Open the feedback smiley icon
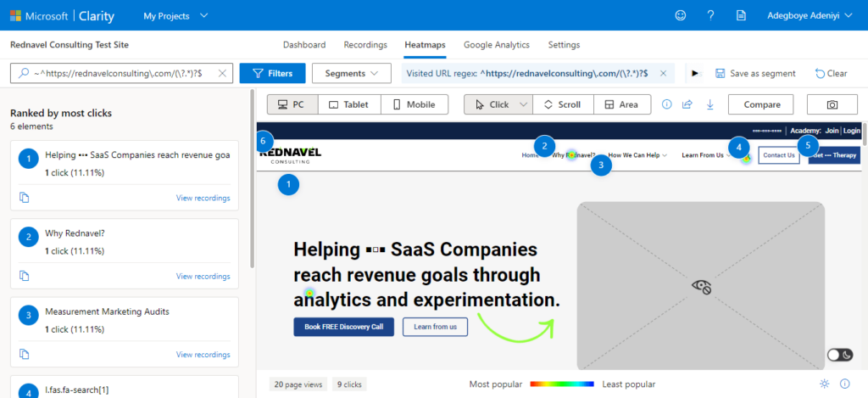The width and height of the screenshot is (868, 398). [x=681, y=15]
